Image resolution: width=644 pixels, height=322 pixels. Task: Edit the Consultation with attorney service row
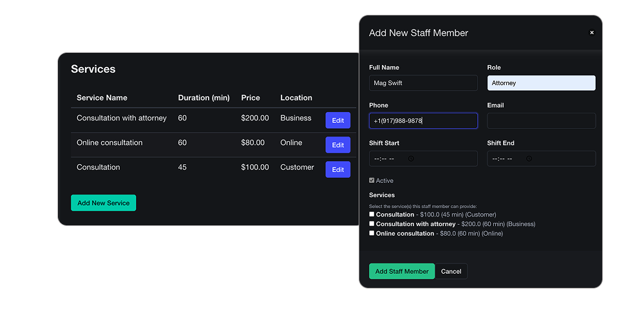337,120
